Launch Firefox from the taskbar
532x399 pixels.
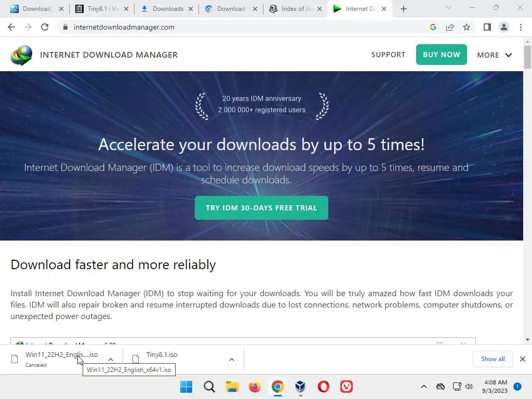click(255, 387)
